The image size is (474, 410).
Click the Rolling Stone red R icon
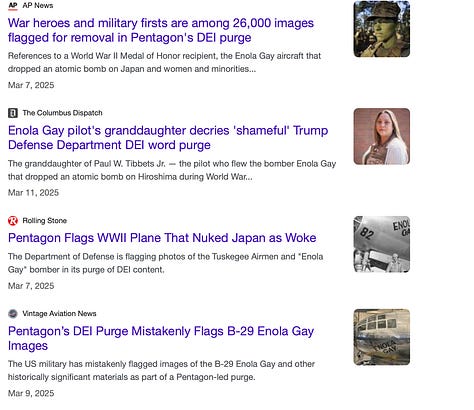13,221
